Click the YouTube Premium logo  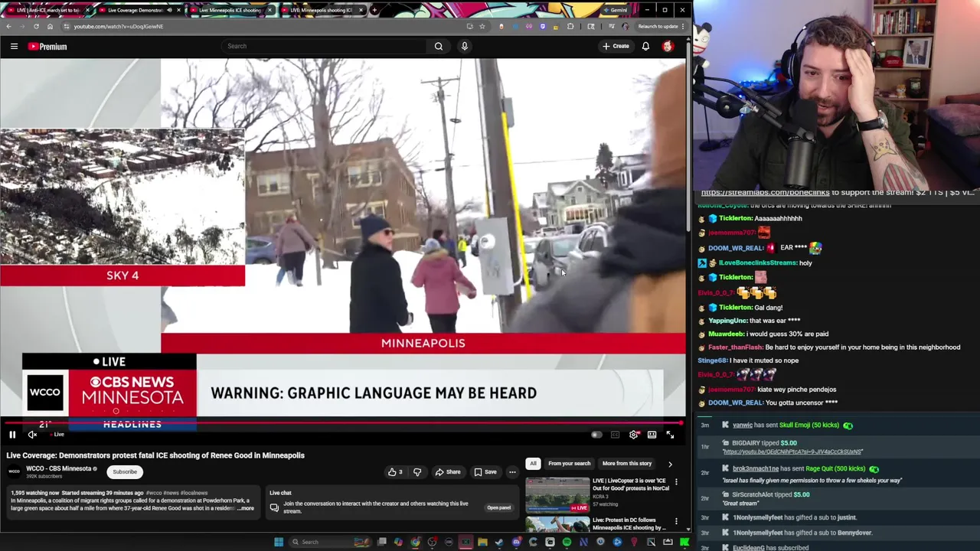coord(47,47)
